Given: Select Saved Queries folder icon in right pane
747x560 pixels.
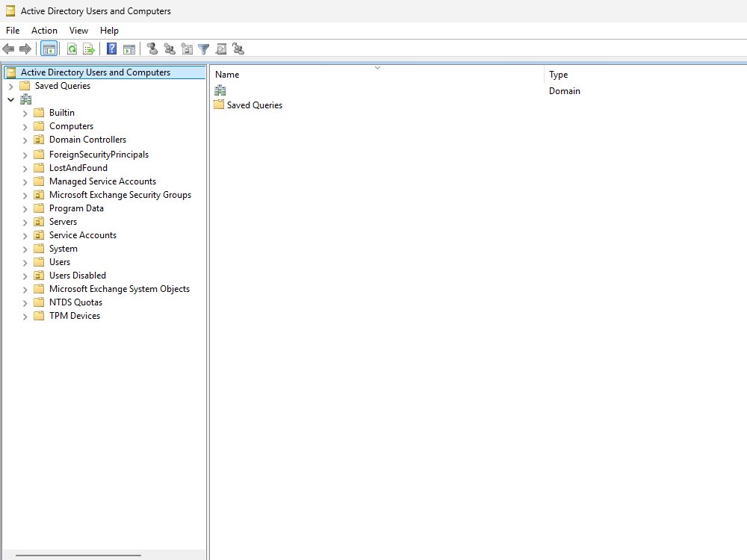Looking at the screenshot, I should pyautogui.click(x=219, y=105).
